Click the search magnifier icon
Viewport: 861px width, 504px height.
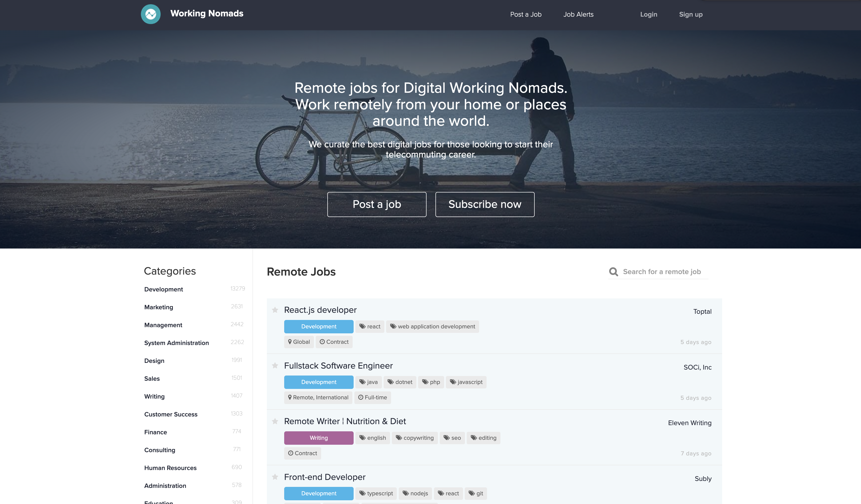[x=614, y=272]
